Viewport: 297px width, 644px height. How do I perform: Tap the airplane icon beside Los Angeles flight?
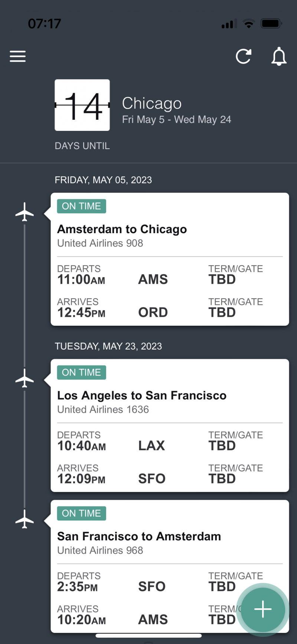point(25,378)
